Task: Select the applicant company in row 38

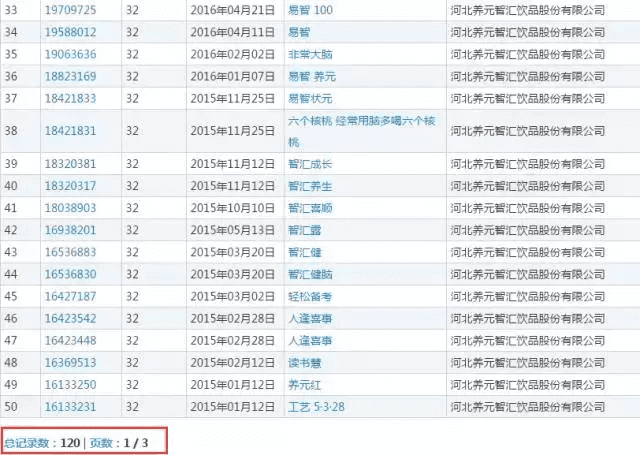Action: [x=528, y=131]
